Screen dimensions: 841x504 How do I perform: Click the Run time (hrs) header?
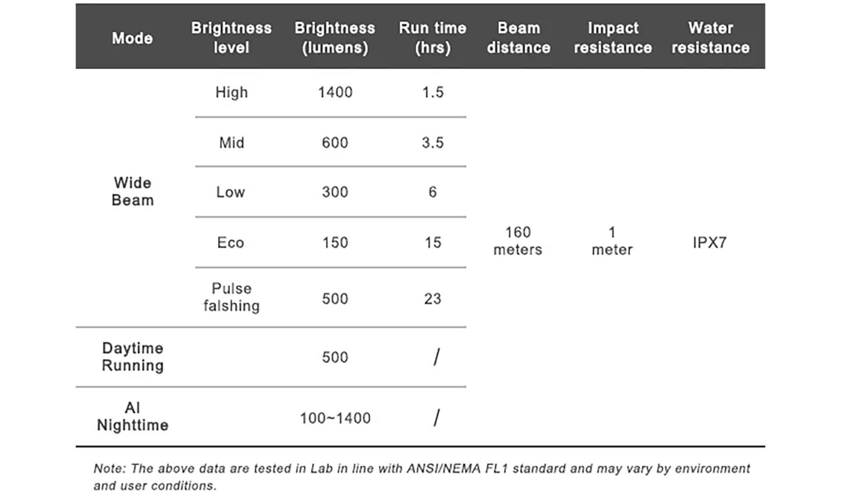(432, 38)
